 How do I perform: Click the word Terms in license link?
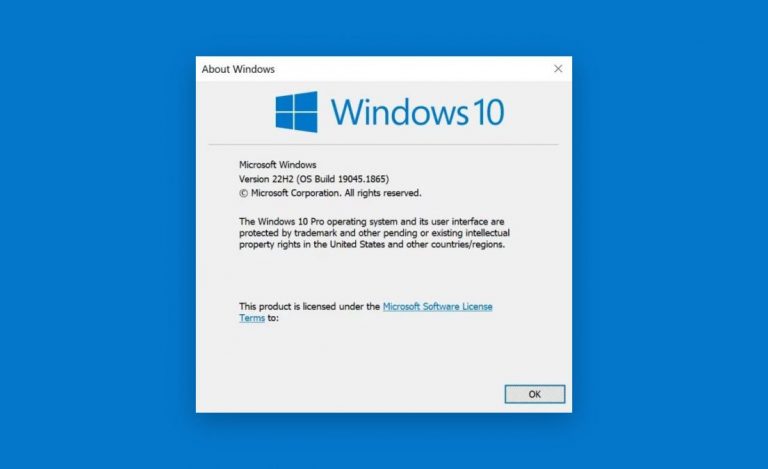click(252, 318)
